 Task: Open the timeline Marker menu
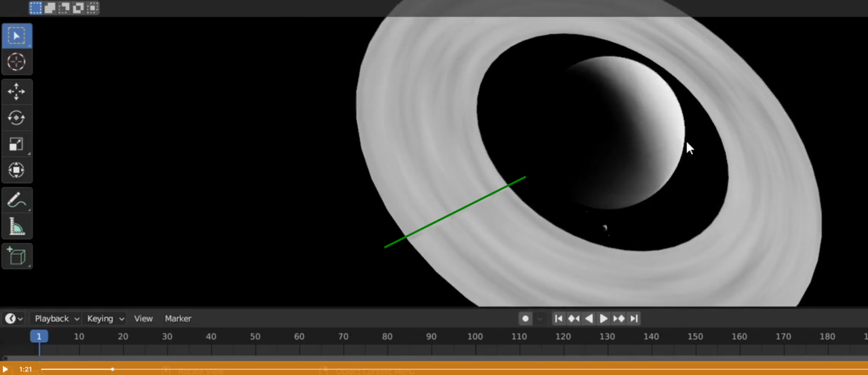[x=178, y=319]
